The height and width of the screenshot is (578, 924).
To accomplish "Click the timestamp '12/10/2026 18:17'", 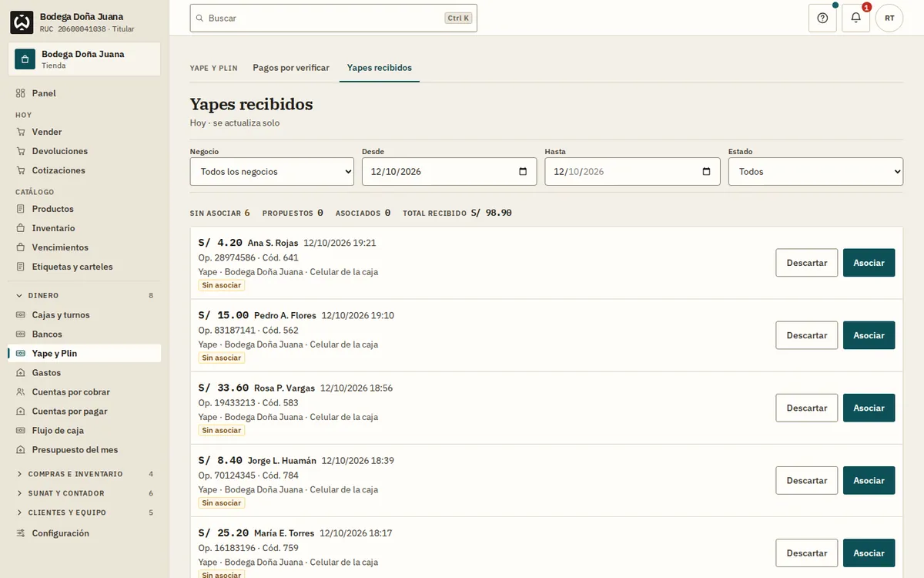I will click(x=356, y=533).
